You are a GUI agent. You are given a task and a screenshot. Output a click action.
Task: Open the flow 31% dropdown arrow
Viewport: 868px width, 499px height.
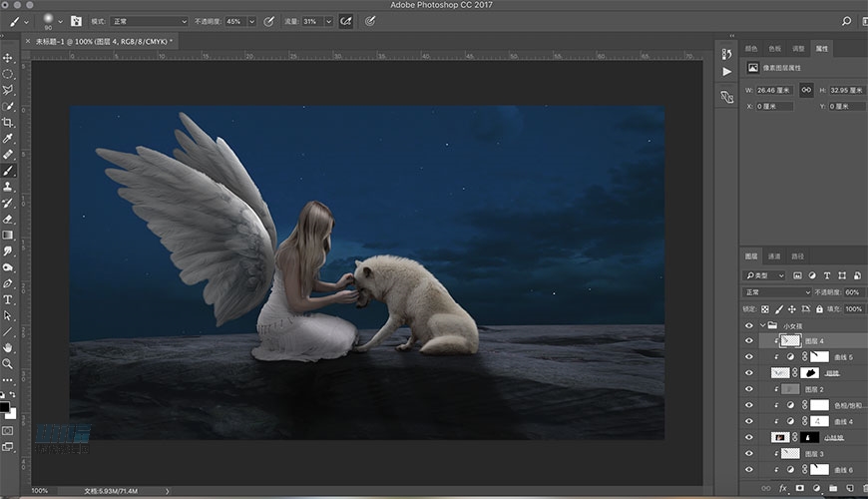(x=329, y=22)
